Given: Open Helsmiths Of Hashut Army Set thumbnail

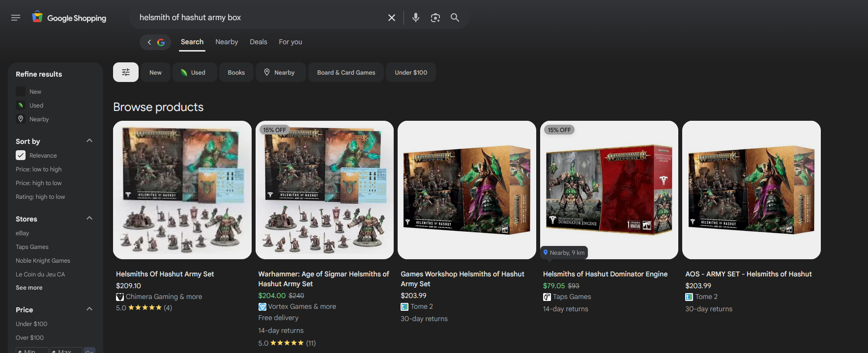Looking at the screenshot, I should (182, 190).
